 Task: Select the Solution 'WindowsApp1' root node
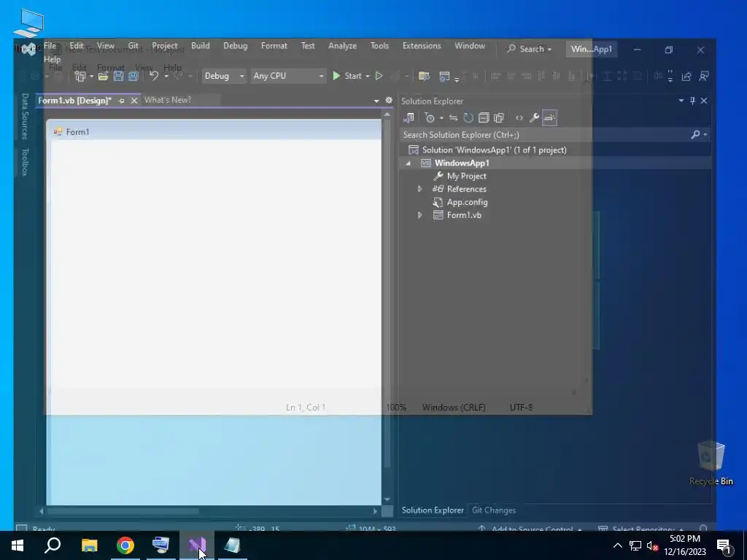tap(494, 150)
